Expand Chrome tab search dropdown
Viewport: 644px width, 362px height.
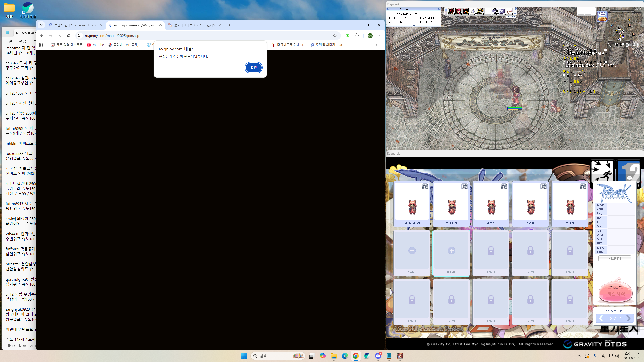[x=41, y=25]
